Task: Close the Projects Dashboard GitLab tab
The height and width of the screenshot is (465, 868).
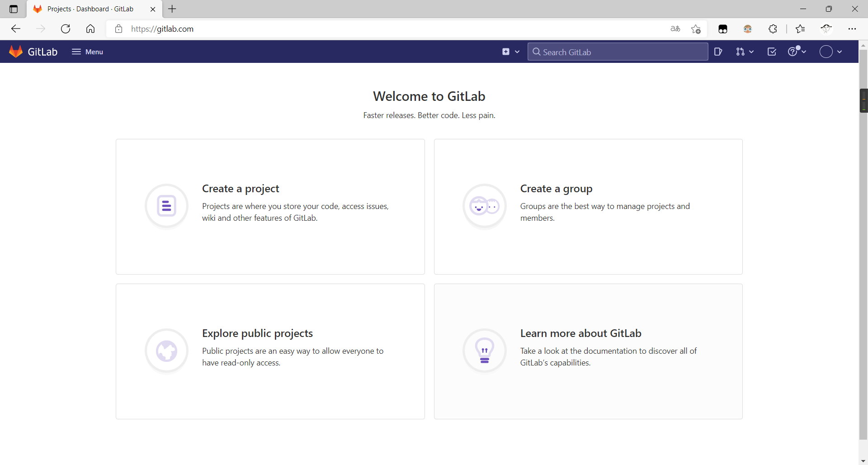Action: tap(153, 9)
